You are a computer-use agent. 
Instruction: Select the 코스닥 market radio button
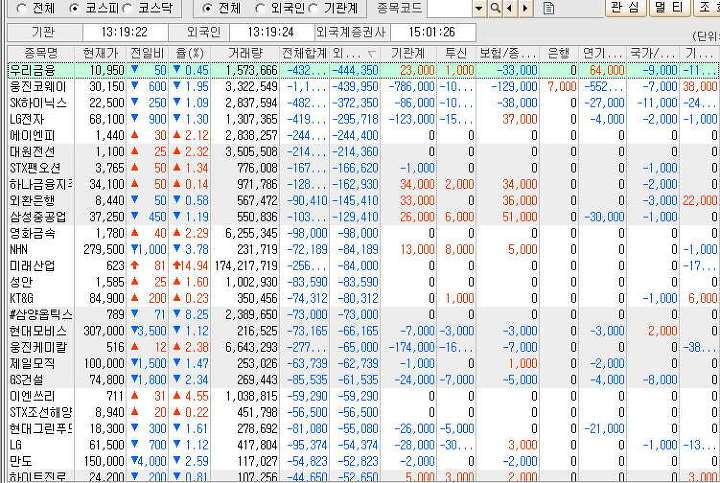pyautogui.click(x=129, y=8)
